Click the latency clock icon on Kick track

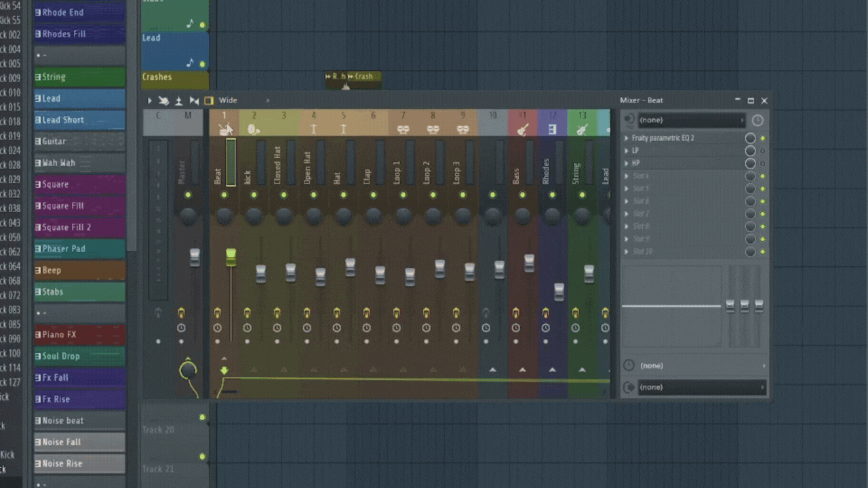[247, 328]
